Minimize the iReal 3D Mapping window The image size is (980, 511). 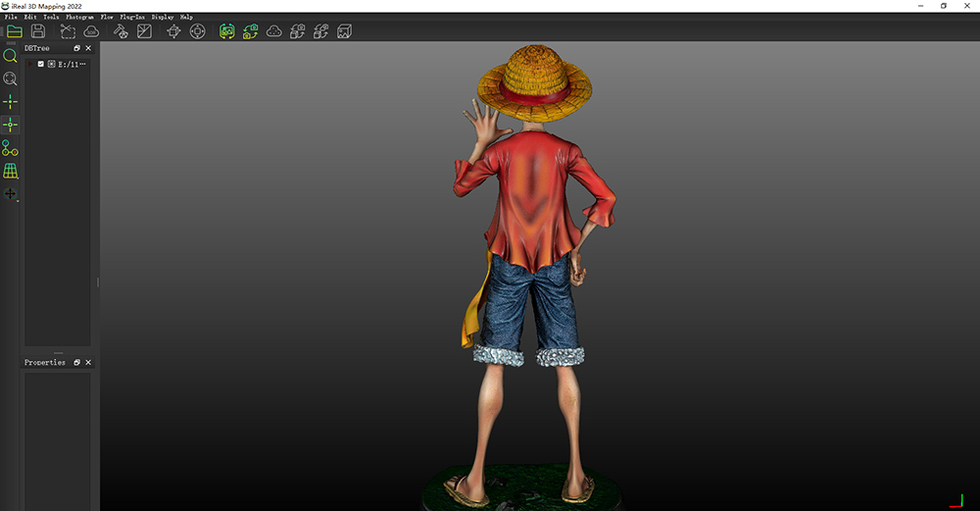point(920,6)
